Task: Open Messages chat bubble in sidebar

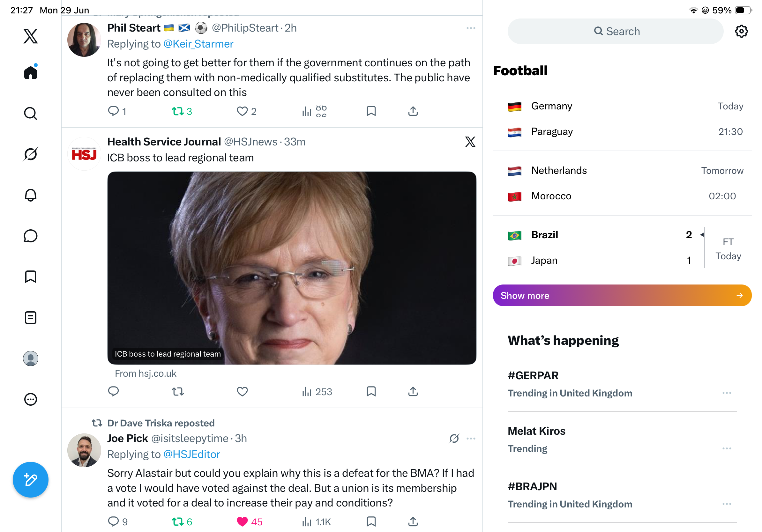Action: (31, 236)
